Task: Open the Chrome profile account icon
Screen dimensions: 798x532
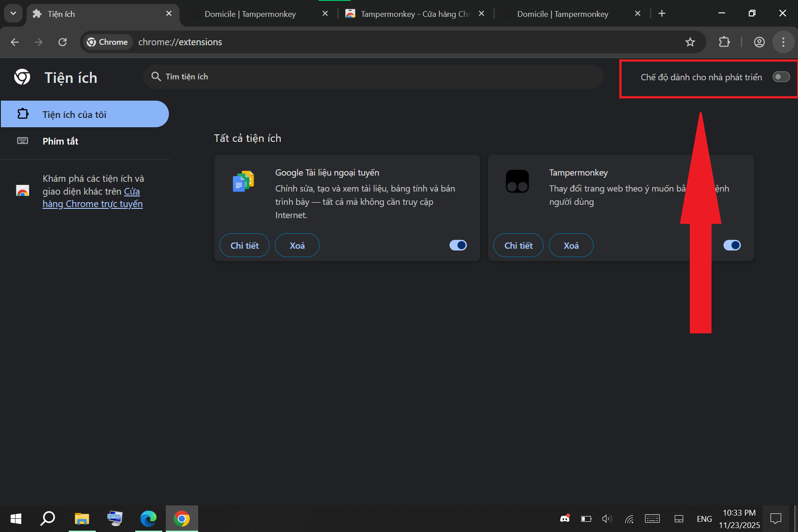Action: pos(759,42)
